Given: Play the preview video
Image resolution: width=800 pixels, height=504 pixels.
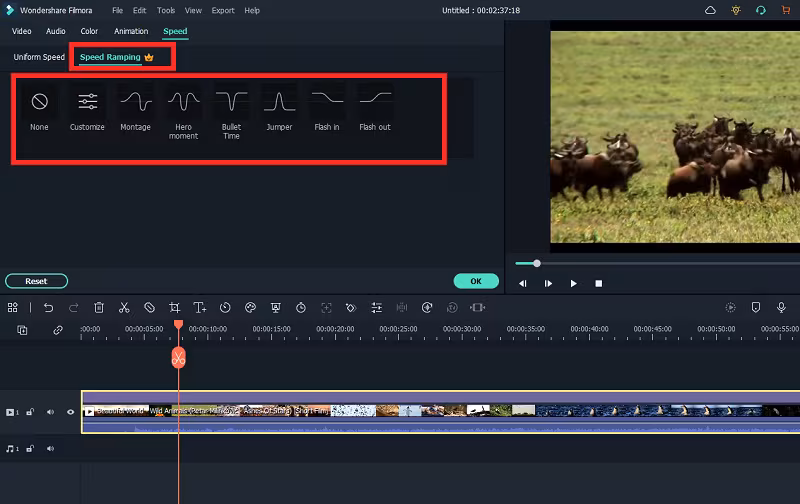Looking at the screenshot, I should click(573, 283).
